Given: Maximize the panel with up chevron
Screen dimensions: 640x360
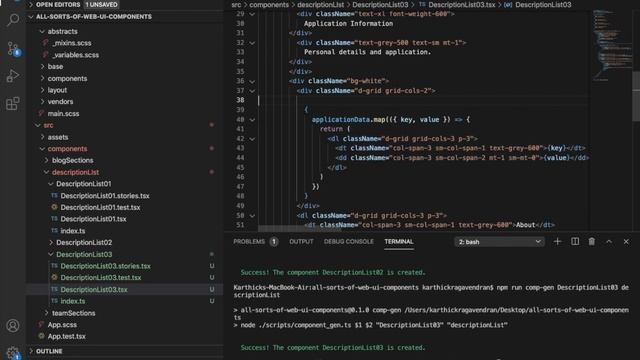Looking at the screenshot, I should tap(609, 242).
